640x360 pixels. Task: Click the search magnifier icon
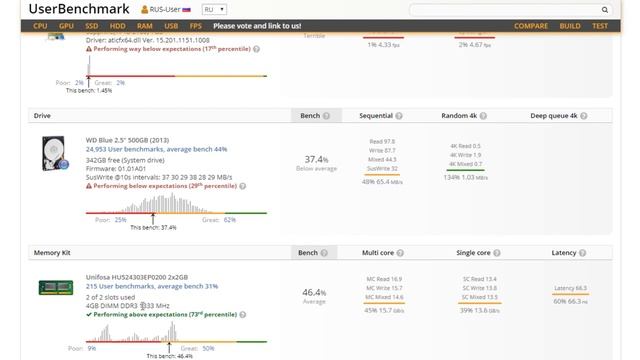point(604,10)
